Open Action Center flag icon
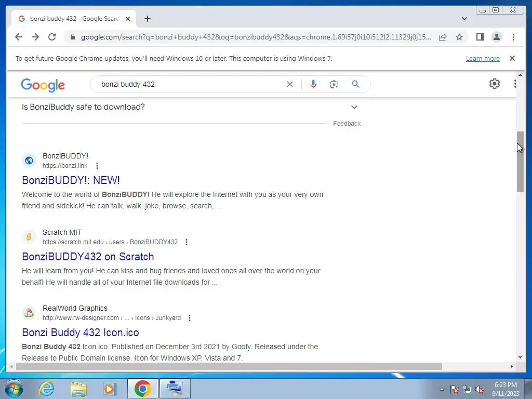Image resolution: width=532 pixels, height=399 pixels. point(455,389)
